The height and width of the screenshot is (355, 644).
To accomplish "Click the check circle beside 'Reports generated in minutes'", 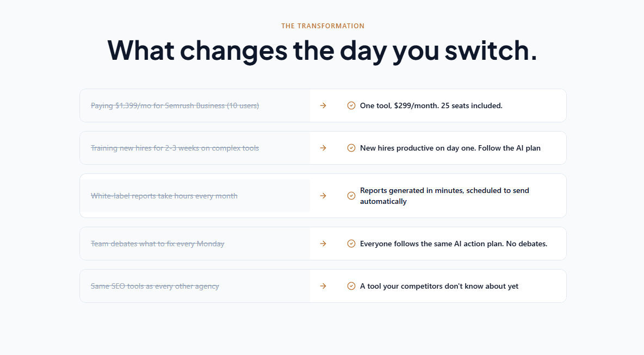I will click(351, 196).
